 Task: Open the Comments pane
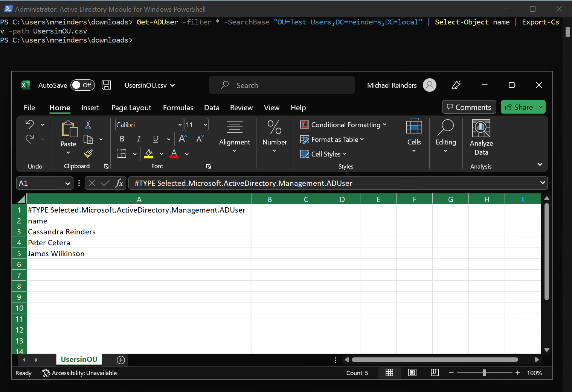469,107
